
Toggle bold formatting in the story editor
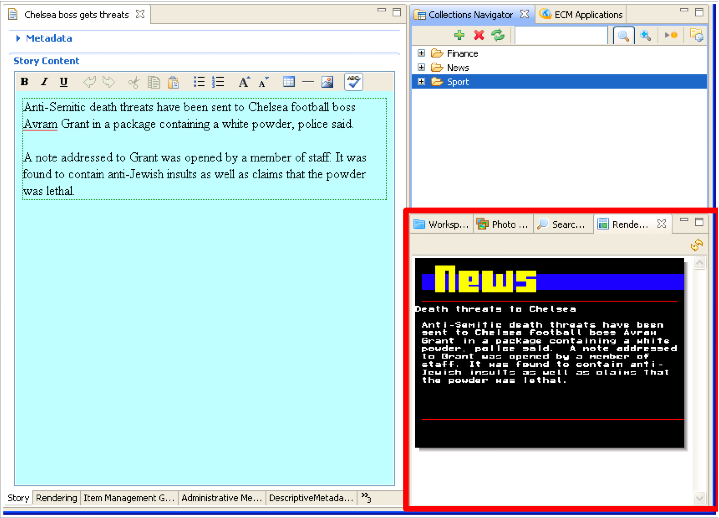pos(25,82)
